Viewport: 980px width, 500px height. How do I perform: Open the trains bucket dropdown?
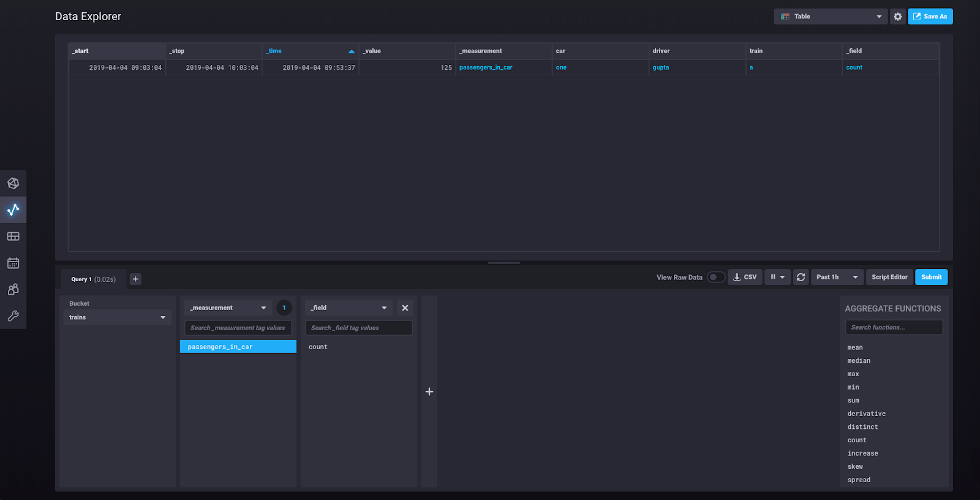click(x=117, y=317)
